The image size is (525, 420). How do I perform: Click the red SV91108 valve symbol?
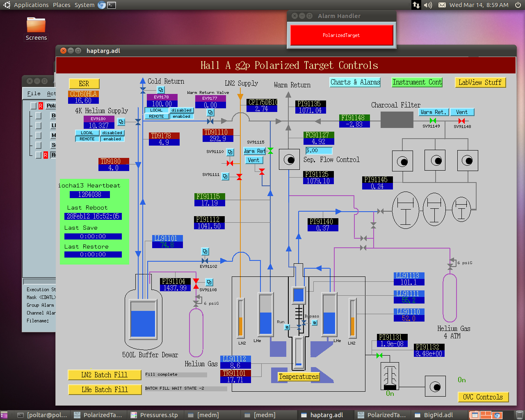pos(196,283)
